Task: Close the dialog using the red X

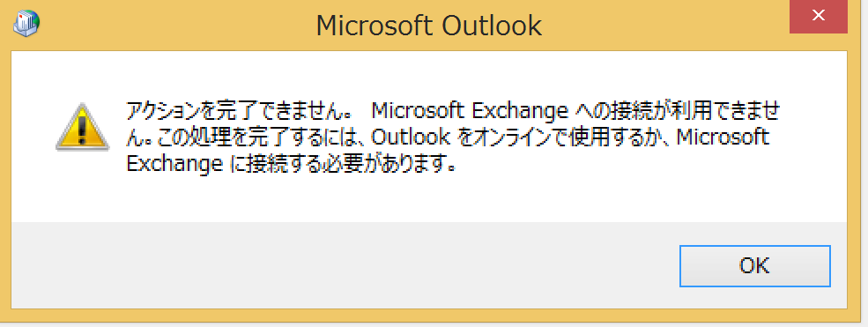Action: point(818,16)
